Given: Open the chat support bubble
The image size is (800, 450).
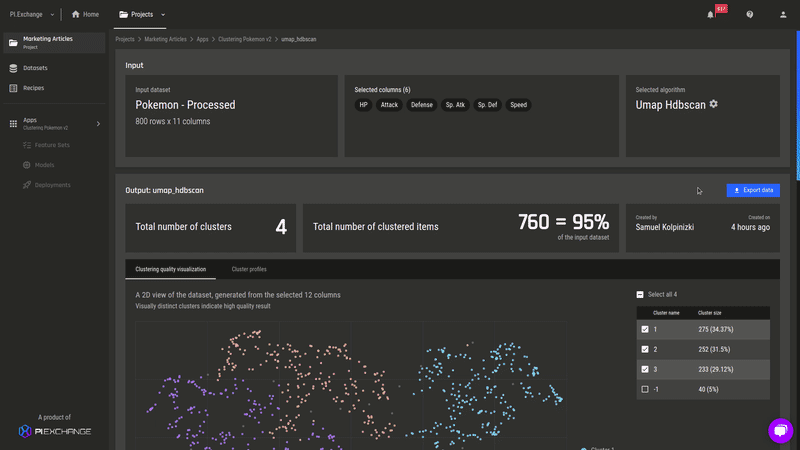Looking at the screenshot, I should [781, 431].
